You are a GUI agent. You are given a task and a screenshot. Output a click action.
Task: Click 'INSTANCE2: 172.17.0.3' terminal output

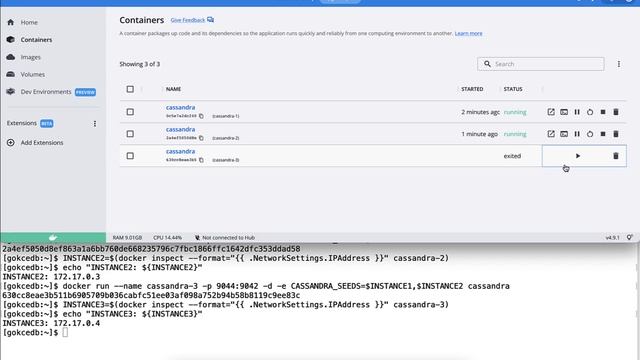point(51,277)
